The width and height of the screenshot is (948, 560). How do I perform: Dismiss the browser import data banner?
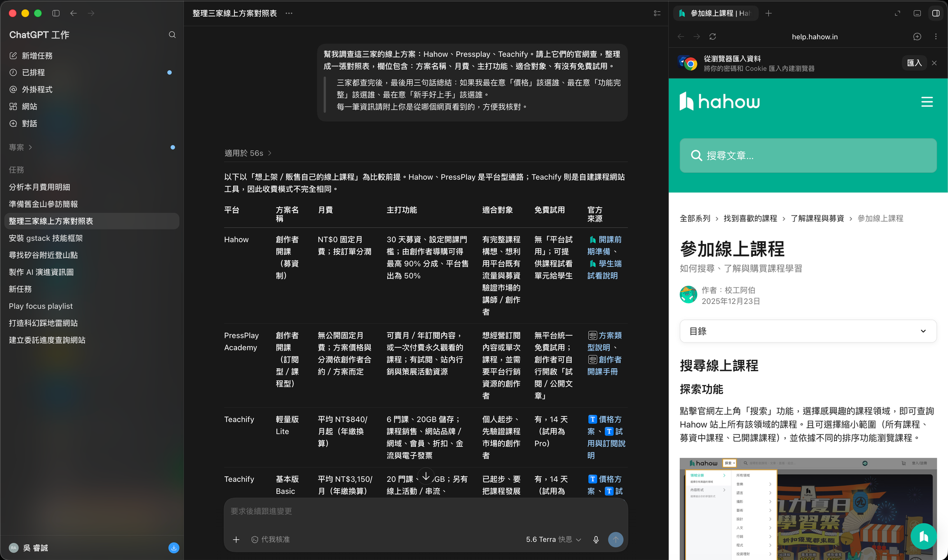tap(934, 63)
